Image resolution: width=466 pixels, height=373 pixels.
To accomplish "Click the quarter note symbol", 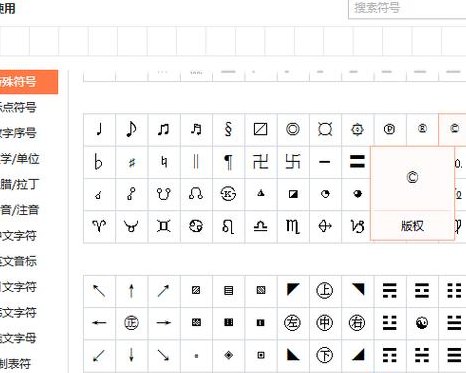I will (x=99, y=130).
